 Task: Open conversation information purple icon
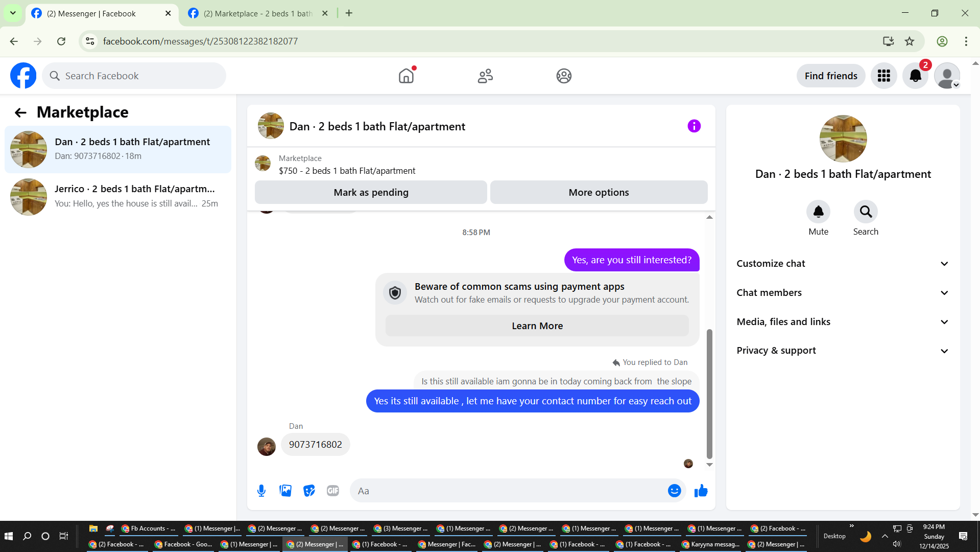694,126
